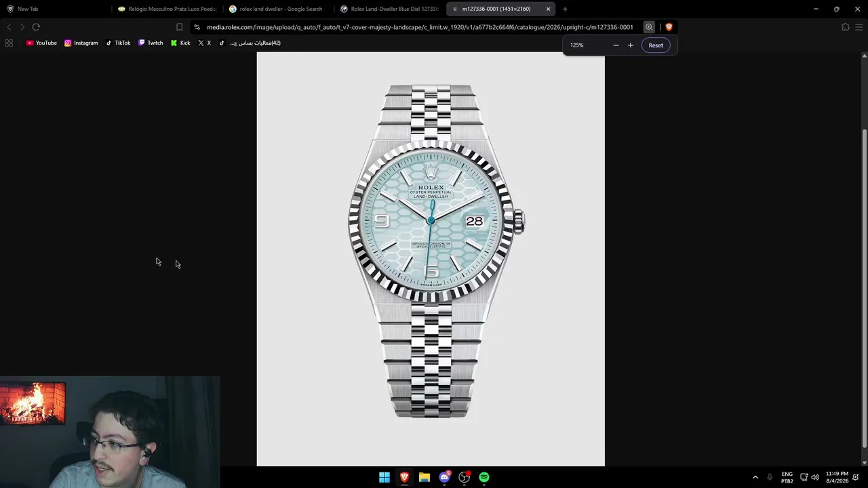The width and height of the screenshot is (868, 488).
Task: Click the microphone tray icon
Action: tap(770, 477)
